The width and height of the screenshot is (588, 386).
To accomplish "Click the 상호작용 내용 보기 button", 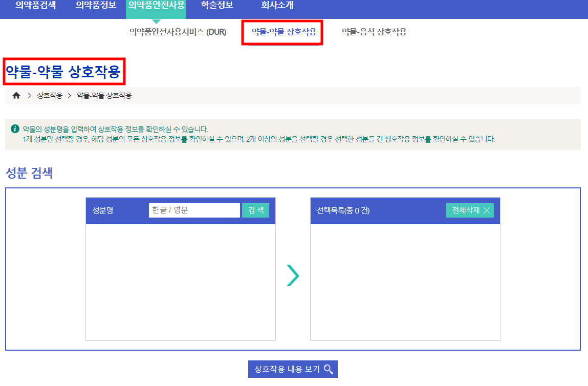I will pos(293,369).
